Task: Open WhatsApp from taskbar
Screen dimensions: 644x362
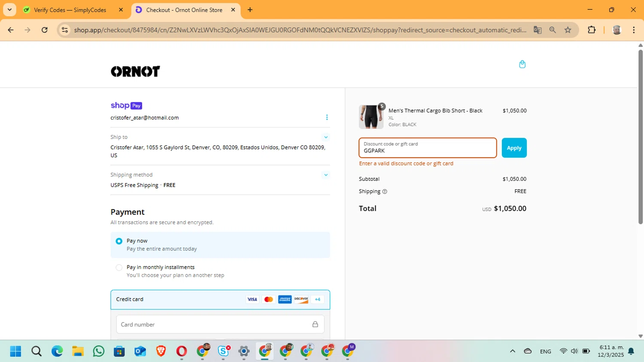Action: pos(98,351)
